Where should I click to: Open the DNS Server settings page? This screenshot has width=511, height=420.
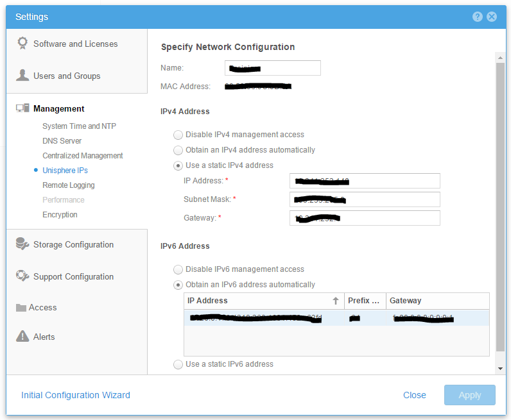click(x=62, y=141)
